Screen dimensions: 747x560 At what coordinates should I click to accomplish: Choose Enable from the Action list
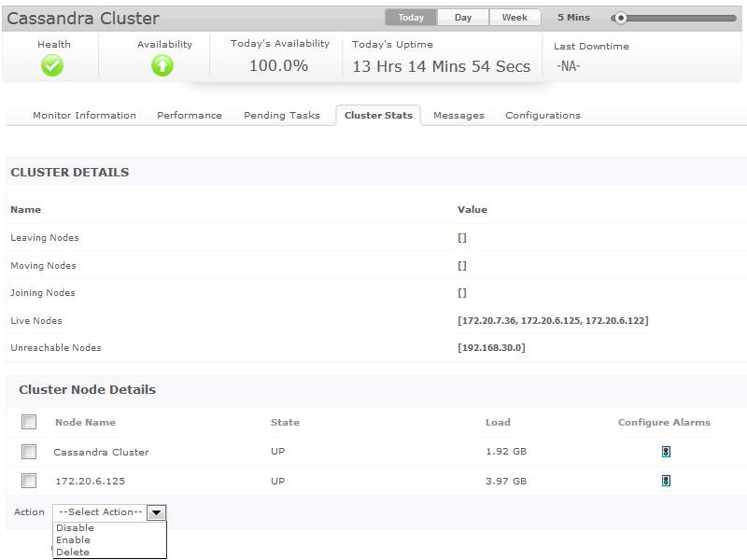(74, 540)
